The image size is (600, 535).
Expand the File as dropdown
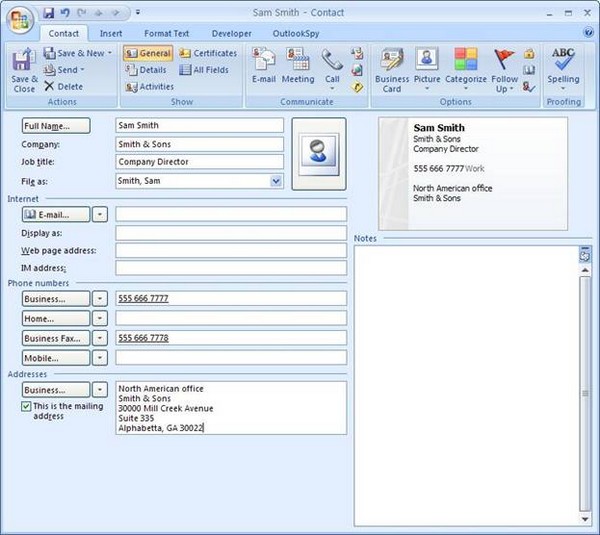point(276,181)
